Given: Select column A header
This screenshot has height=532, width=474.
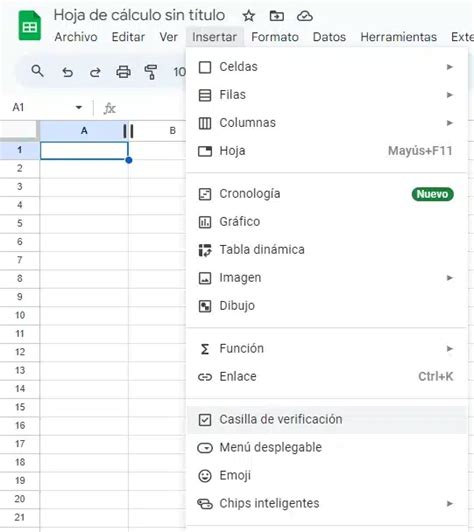Looking at the screenshot, I should (84, 131).
